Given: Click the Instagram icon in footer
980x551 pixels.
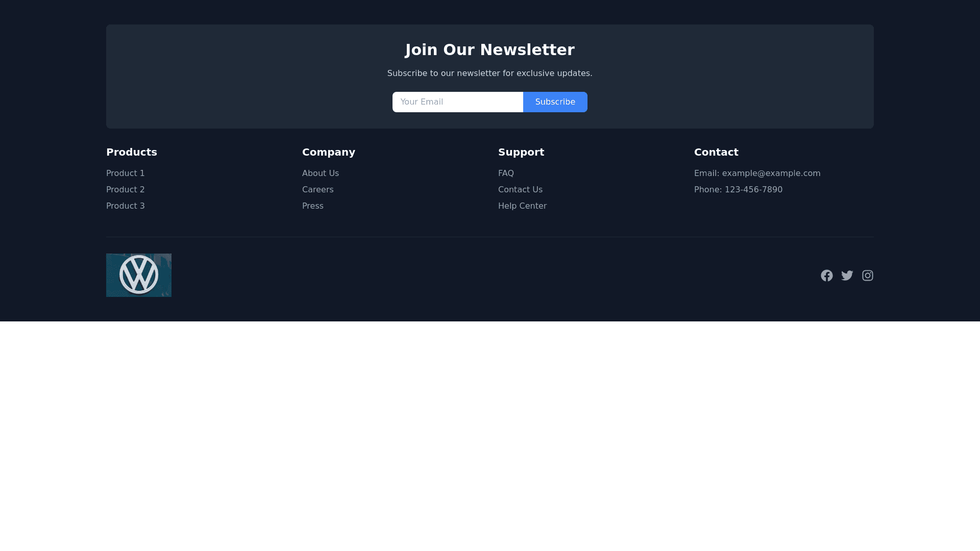Looking at the screenshot, I should tap(867, 275).
